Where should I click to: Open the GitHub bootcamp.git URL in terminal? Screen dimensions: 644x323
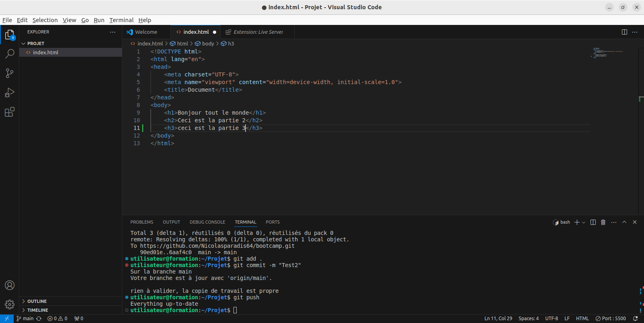pos(217,246)
